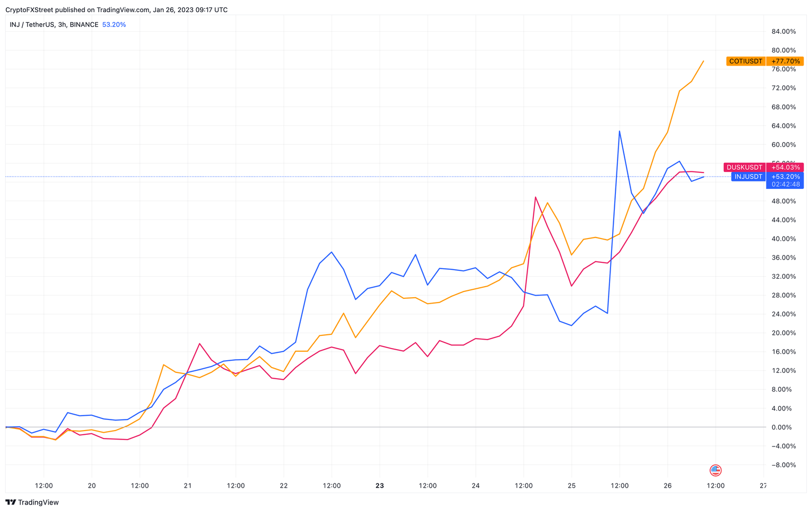Screen dimensions: 812x512
Task: Select the blue INJUSDT series label
Action: click(x=748, y=177)
